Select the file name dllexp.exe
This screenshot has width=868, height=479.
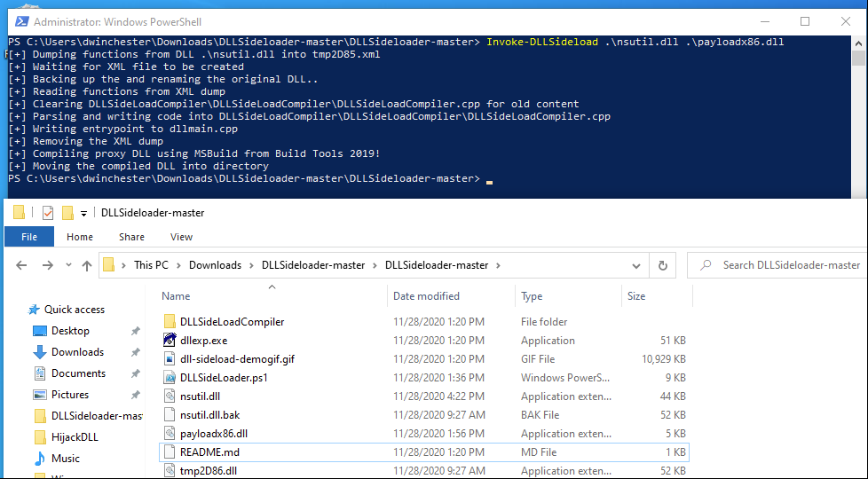click(204, 341)
